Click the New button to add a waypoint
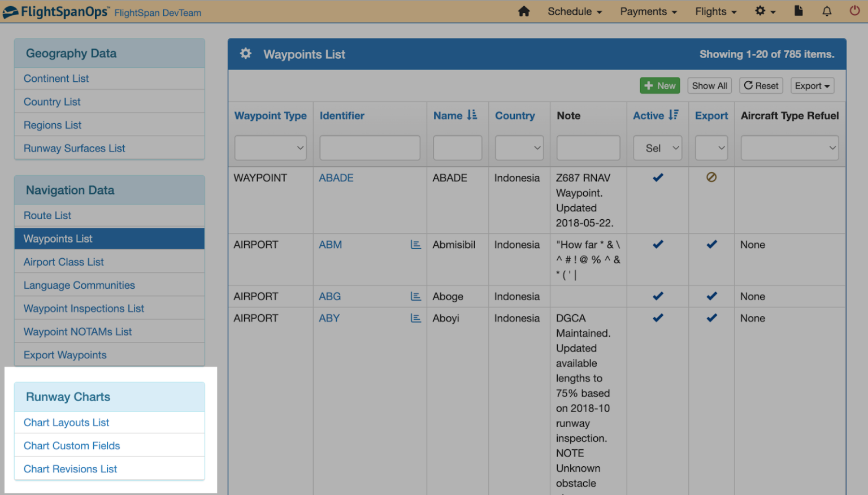Image resolution: width=868 pixels, height=495 pixels. coord(659,85)
